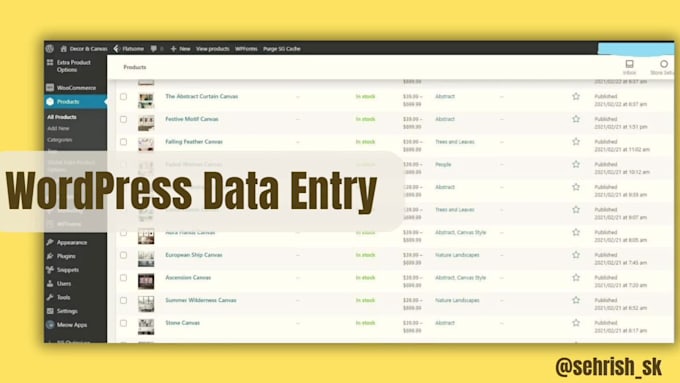Click the Snippets scissors icon
Image resolution: width=680 pixels, height=383 pixels.
point(50,270)
